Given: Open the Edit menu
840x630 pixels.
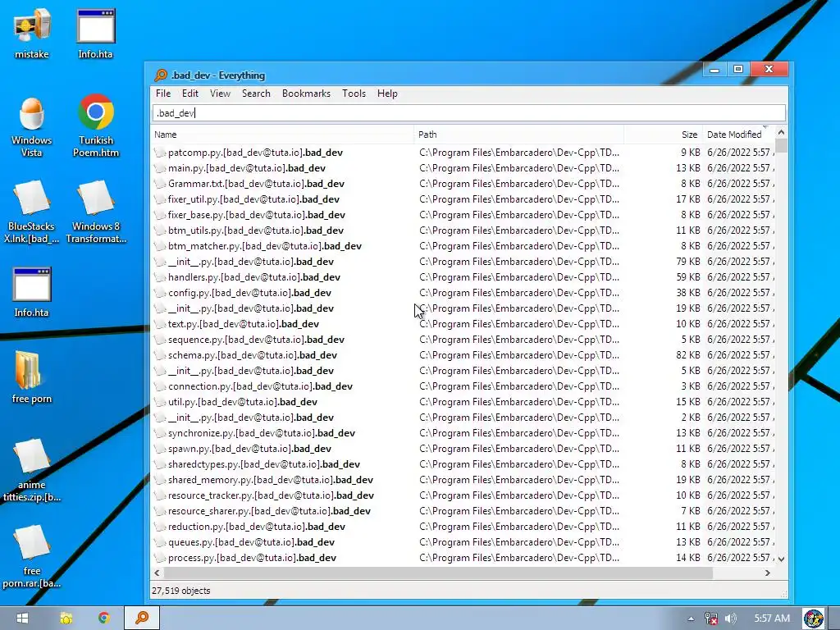Looking at the screenshot, I should 190,94.
